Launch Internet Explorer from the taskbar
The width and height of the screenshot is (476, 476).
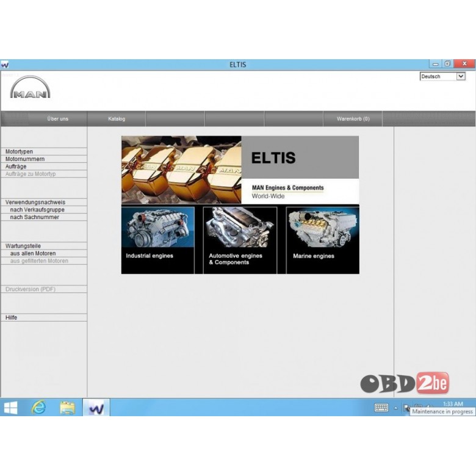point(39,408)
